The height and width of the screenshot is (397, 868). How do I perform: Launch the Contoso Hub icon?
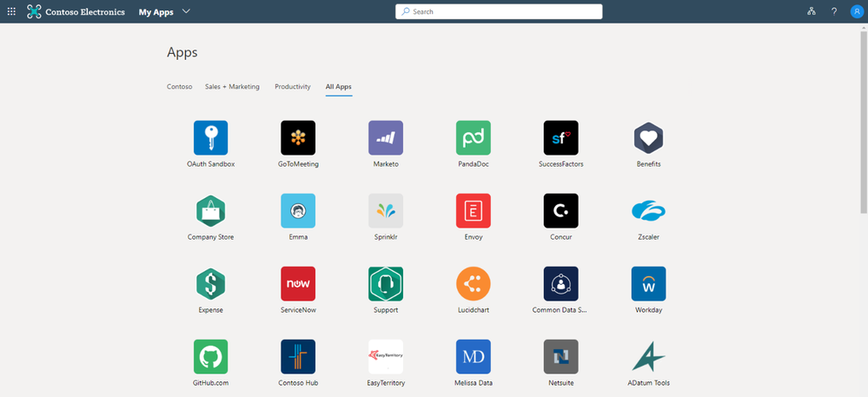pos(298,357)
